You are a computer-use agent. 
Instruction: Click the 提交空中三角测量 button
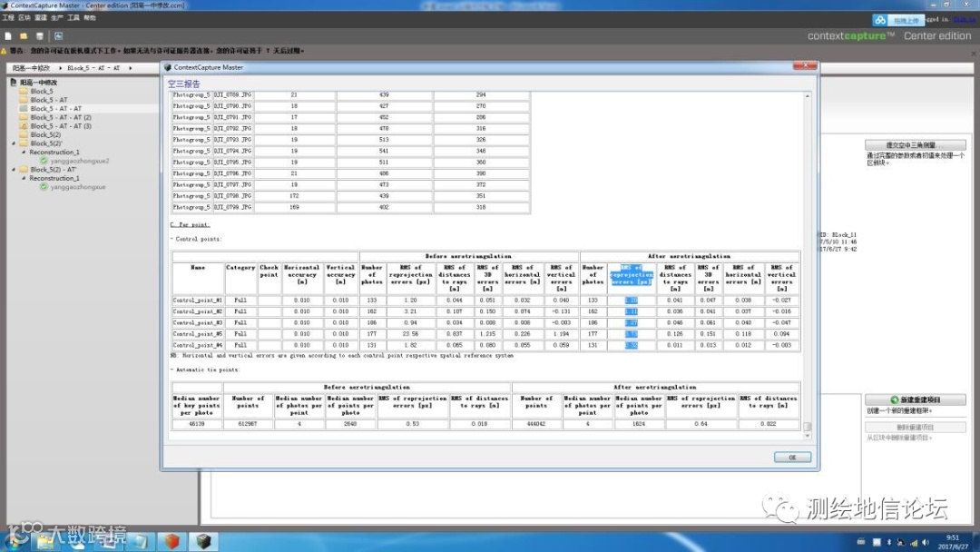[x=915, y=145]
